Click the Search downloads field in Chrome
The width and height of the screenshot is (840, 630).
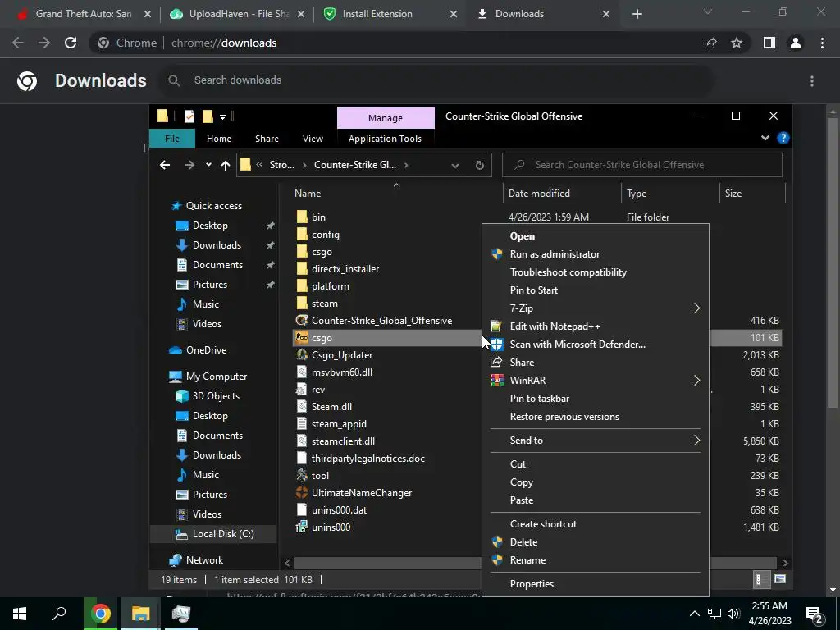436,80
